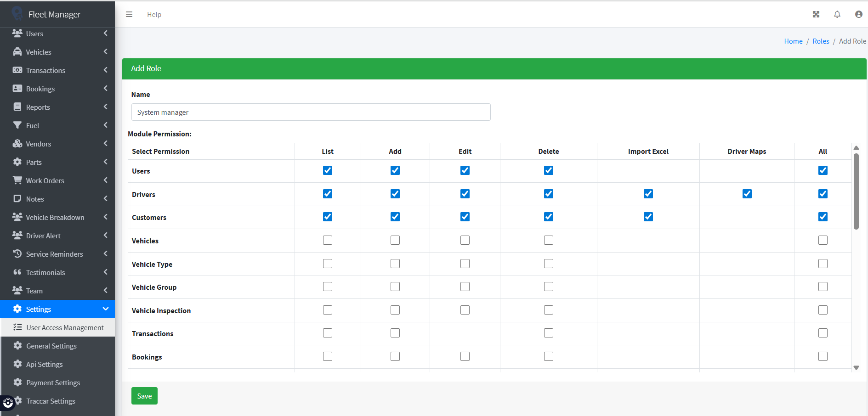Click the Vehicles car icon in sidebar
This screenshot has width=868, height=416.
17,52
